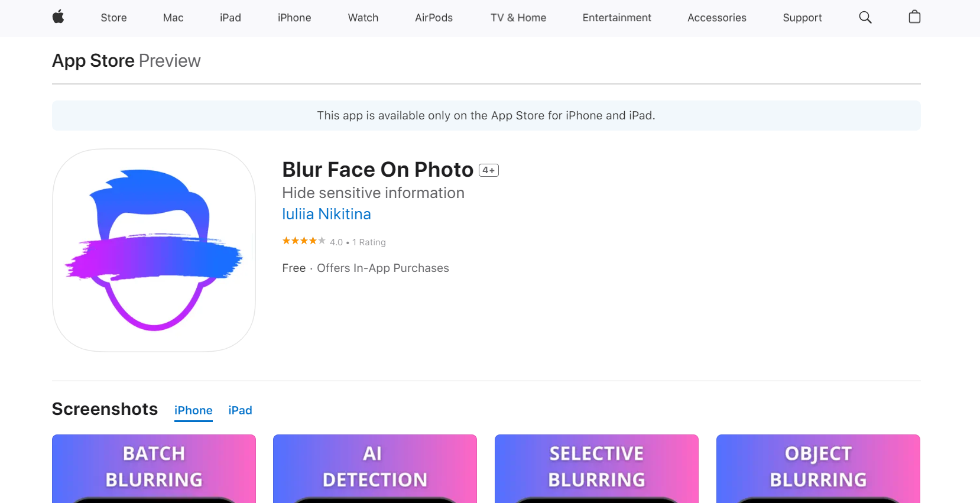Open the Mac menu item
Image resolution: width=980 pixels, height=503 pixels.
(x=173, y=18)
